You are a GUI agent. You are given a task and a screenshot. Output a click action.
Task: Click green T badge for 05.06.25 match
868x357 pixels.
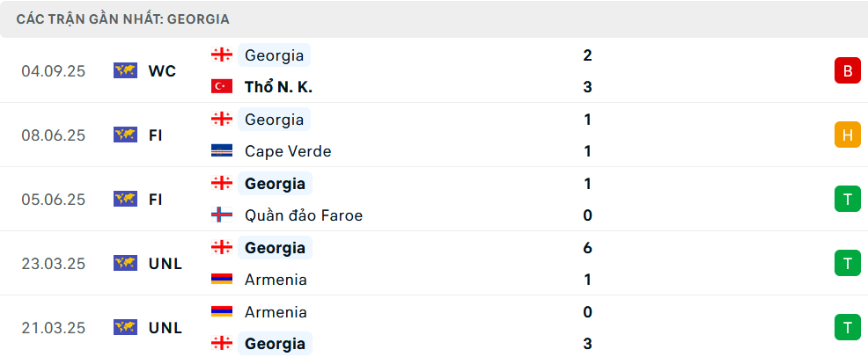[x=847, y=200]
